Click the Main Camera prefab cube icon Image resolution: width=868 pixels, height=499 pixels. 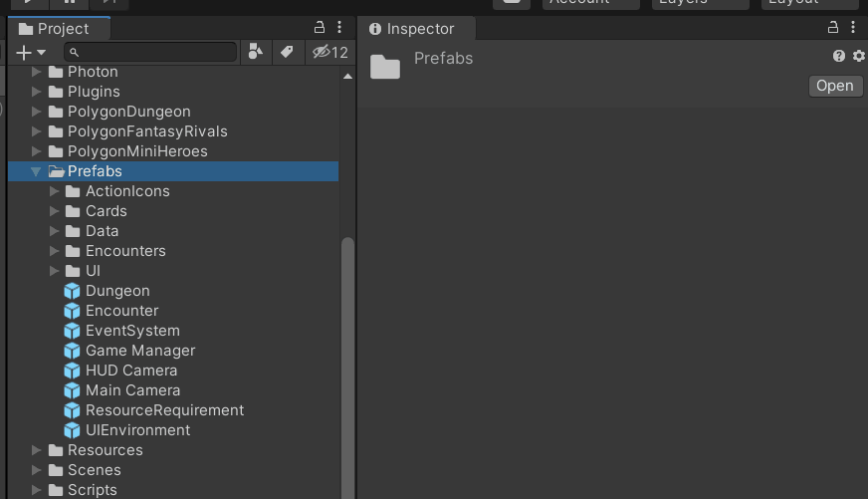[x=72, y=390]
